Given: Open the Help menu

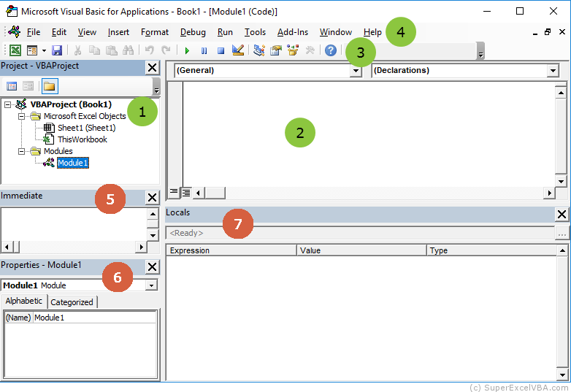Looking at the screenshot, I should point(372,32).
